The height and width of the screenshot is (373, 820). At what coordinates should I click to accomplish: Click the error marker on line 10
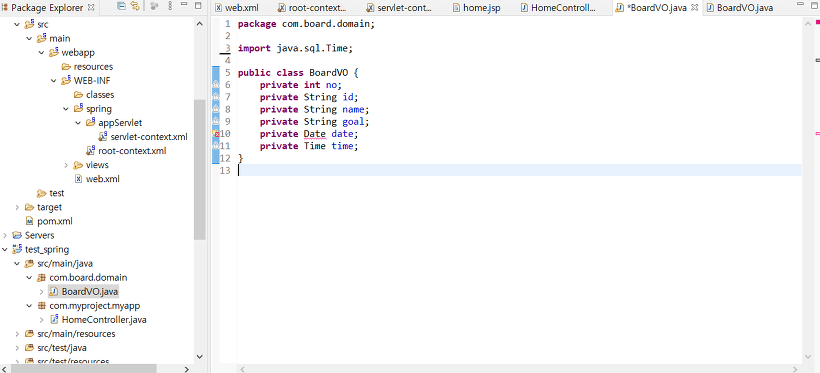pos(216,134)
